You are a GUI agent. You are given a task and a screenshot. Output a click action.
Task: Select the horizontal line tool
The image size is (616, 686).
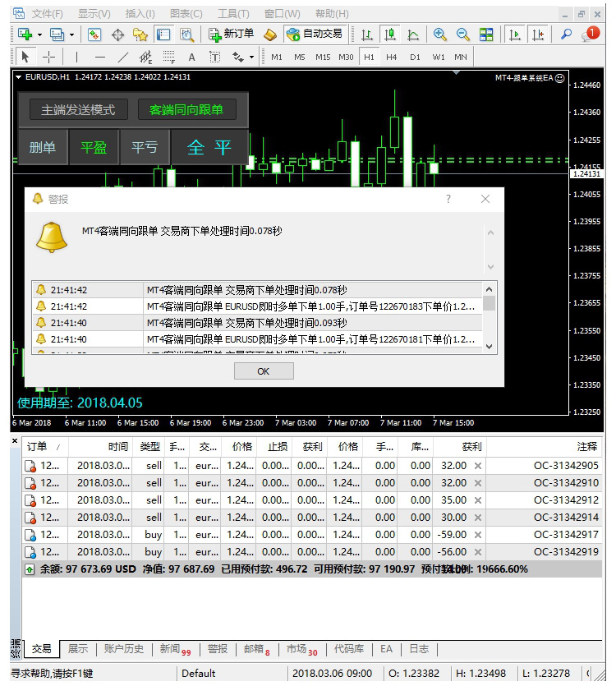click(100, 57)
